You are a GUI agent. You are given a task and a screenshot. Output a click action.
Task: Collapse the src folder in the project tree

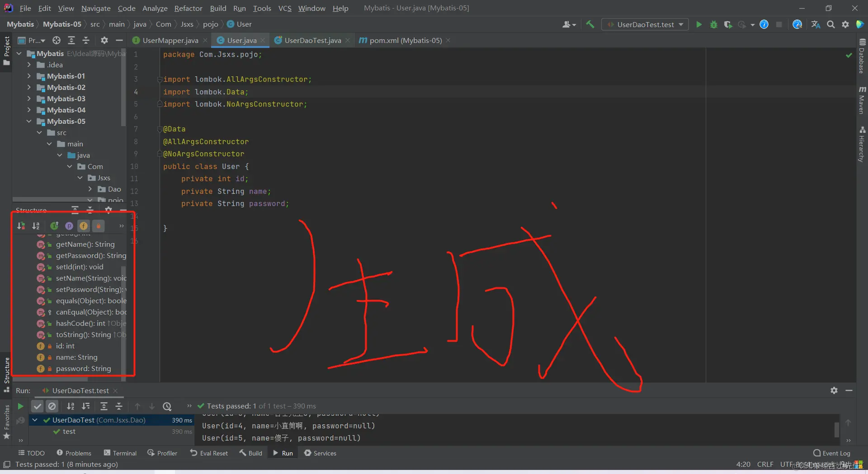(40, 132)
